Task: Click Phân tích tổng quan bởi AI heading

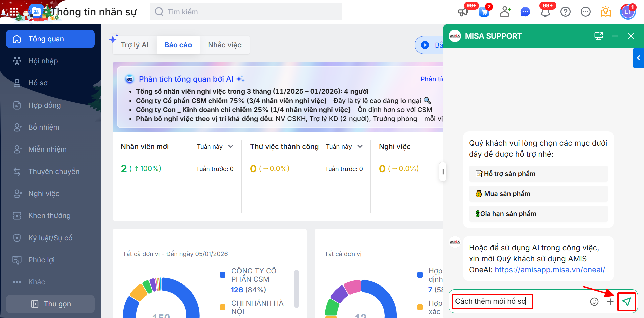Action: coord(186,79)
